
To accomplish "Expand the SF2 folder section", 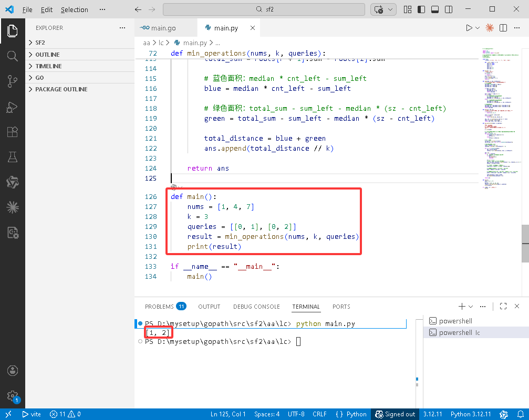I will tap(80, 43).
